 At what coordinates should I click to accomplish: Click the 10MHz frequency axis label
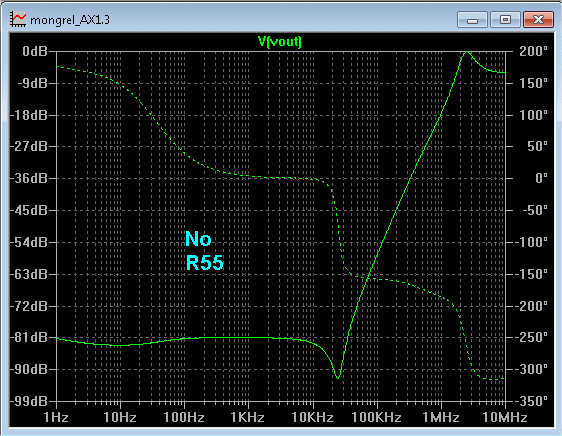[x=505, y=417]
